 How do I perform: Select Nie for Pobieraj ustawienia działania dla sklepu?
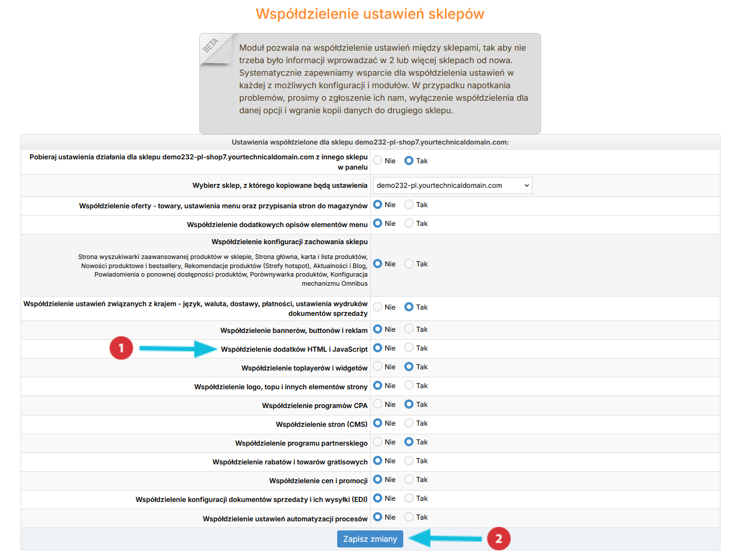(x=378, y=160)
